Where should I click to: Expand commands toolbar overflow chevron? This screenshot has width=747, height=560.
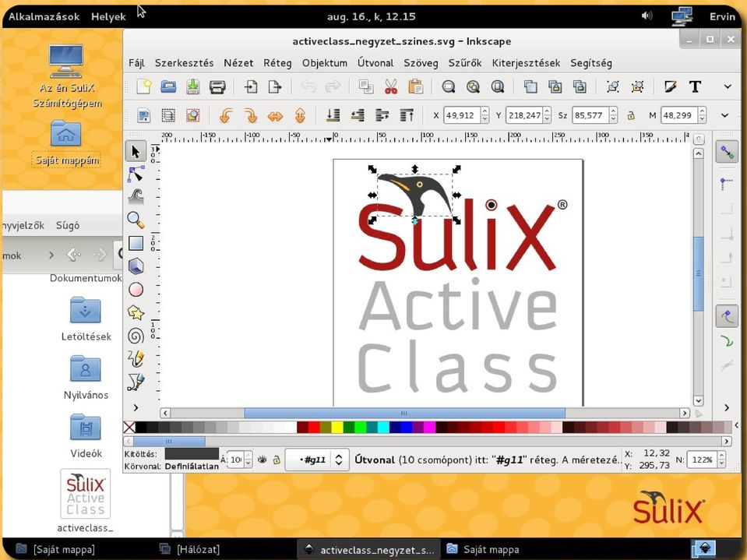(728, 86)
